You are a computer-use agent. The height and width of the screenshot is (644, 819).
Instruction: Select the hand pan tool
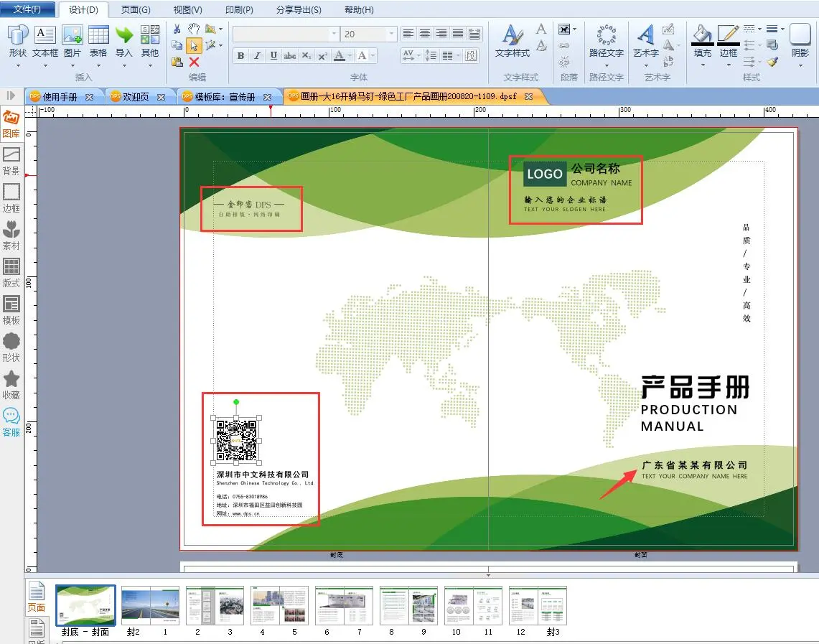click(x=194, y=29)
